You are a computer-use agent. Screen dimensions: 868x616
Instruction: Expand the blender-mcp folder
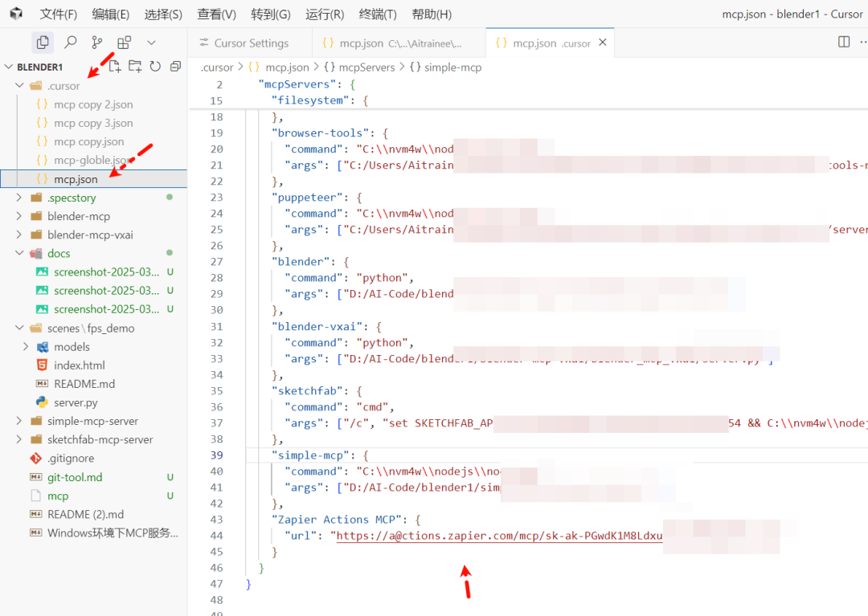tap(78, 216)
